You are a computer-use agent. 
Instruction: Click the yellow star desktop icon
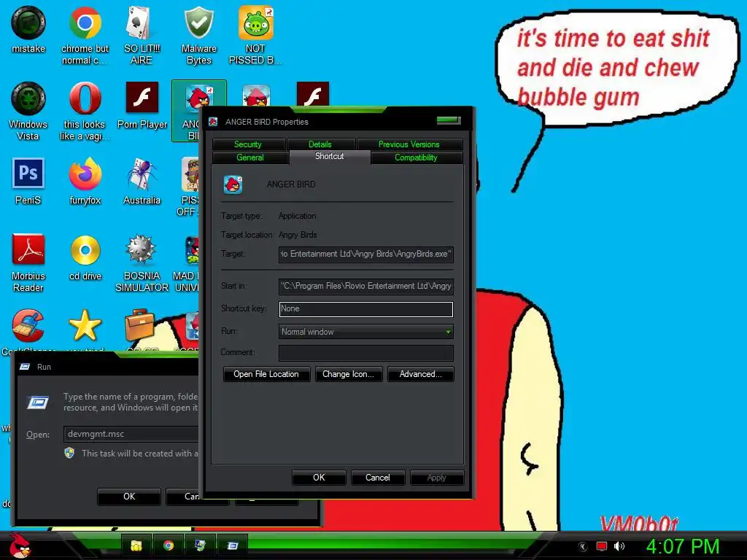[x=85, y=326]
